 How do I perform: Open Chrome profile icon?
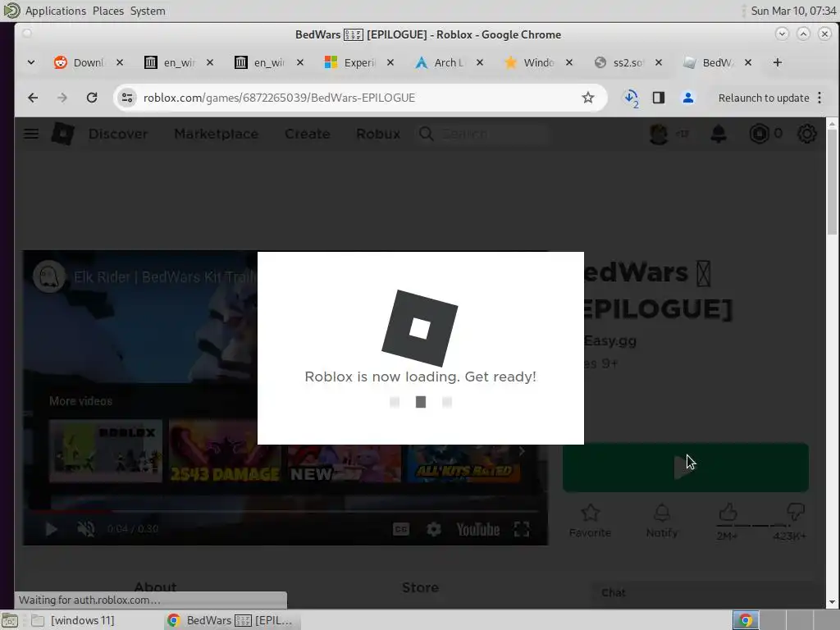[688, 98]
